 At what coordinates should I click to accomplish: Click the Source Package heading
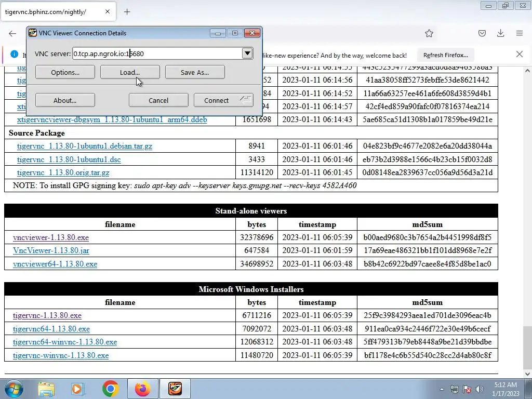(x=37, y=133)
